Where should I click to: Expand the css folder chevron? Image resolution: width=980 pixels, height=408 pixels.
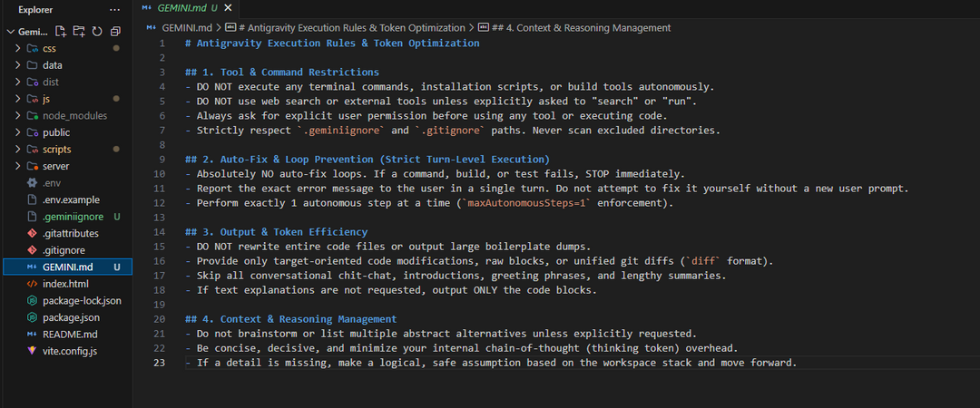18,49
